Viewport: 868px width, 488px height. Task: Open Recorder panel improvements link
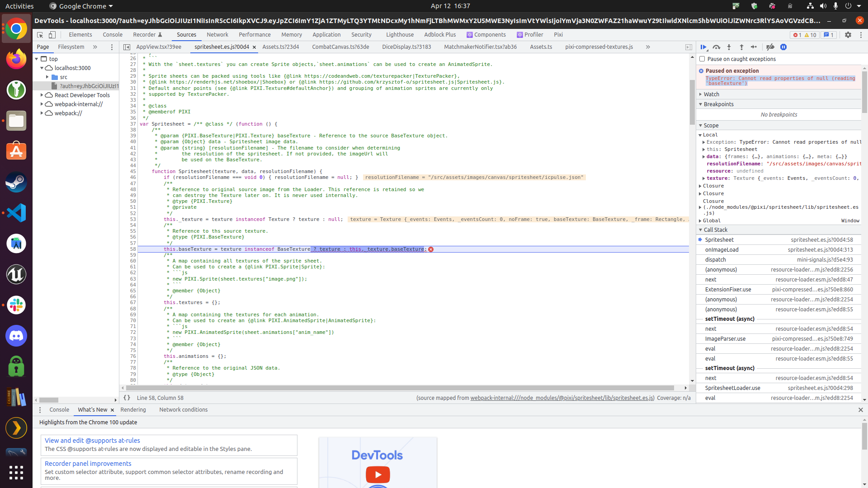pyautogui.click(x=88, y=464)
